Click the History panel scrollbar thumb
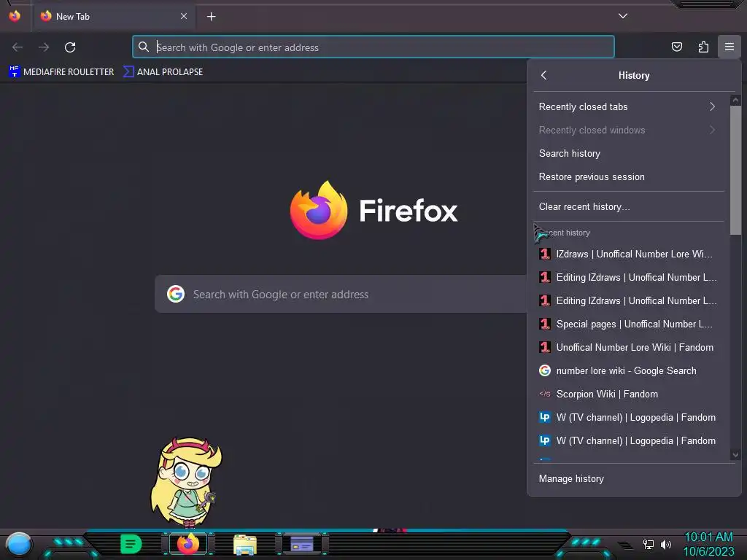 coord(735,169)
